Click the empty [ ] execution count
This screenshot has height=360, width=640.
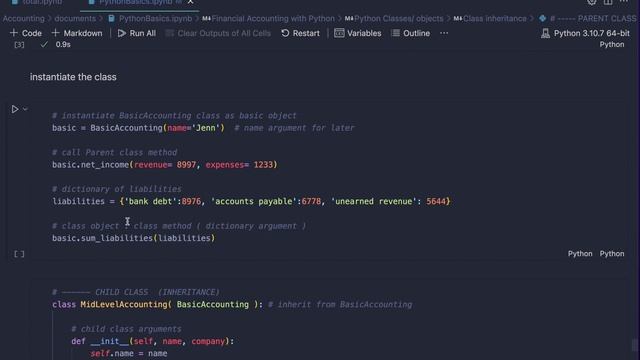(x=19, y=254)
